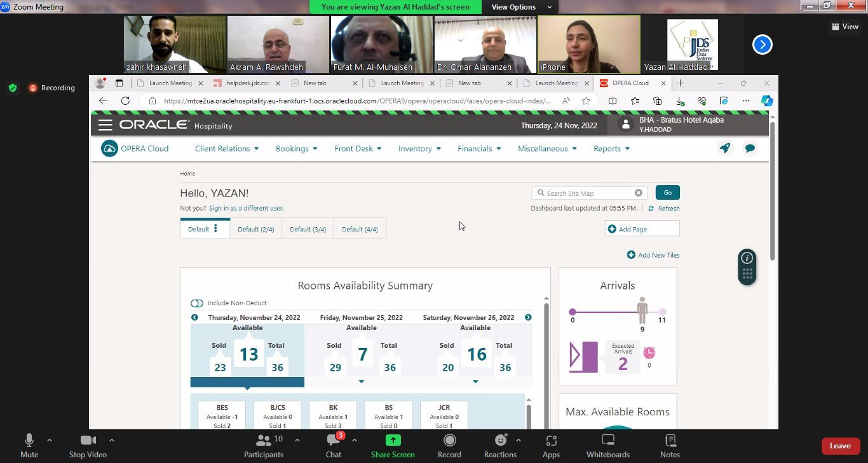Click the Share Screen button
The height and width of the screenshot is (463, 868).
pyautogui.click(x=393, y=446)
